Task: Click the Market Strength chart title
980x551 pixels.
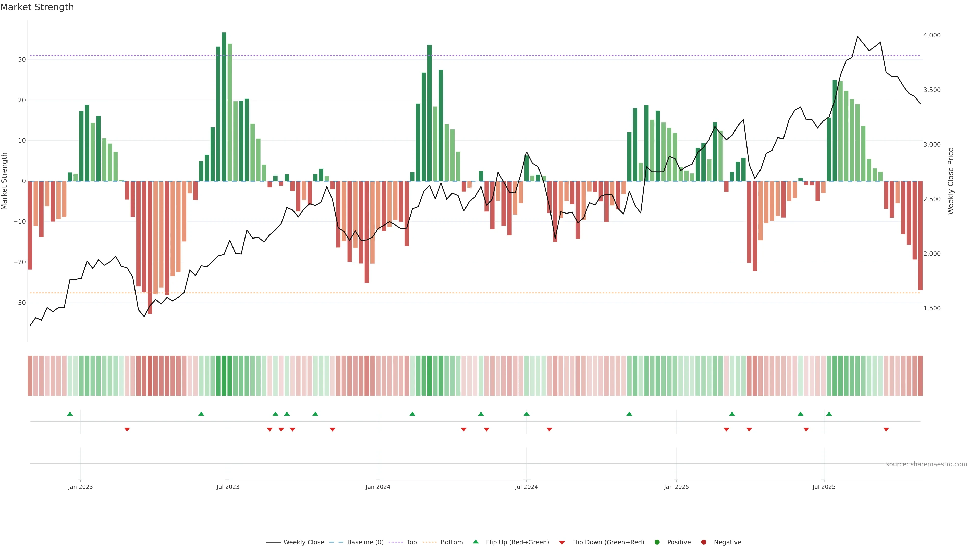Action: [37, 7]
